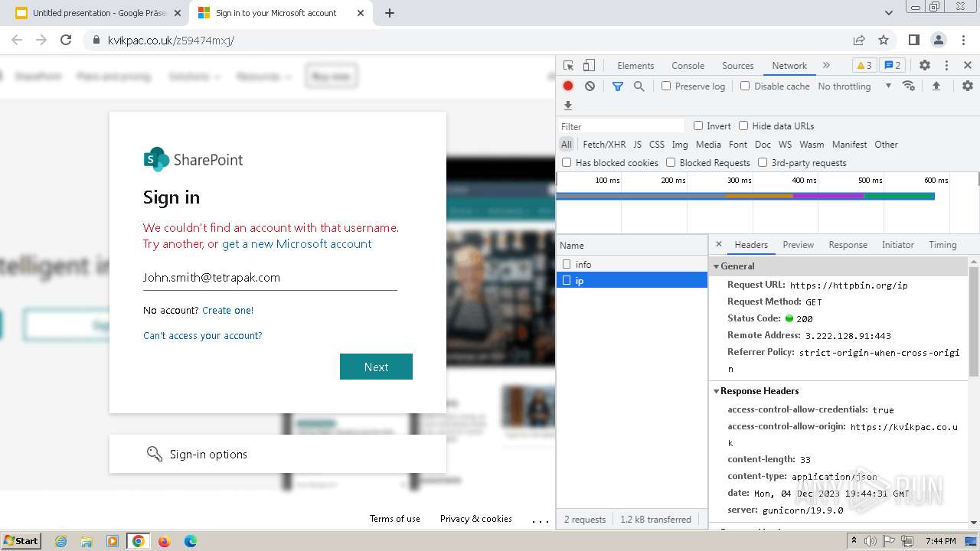This screenshot has height=551, width=980.
Task: Click 'get a new Microsoft account' link
Action: 296,244
